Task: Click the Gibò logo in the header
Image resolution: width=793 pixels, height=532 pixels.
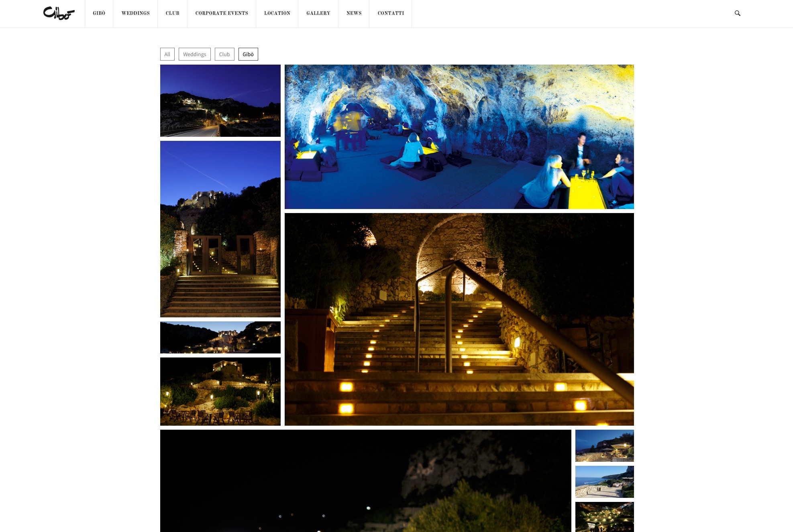Action: point(59,13)
